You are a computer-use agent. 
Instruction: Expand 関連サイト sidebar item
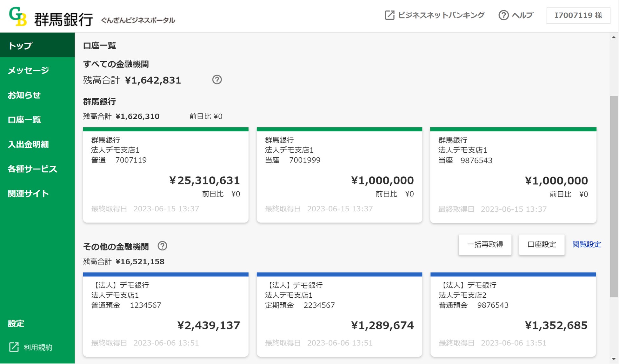coord(28,194)
